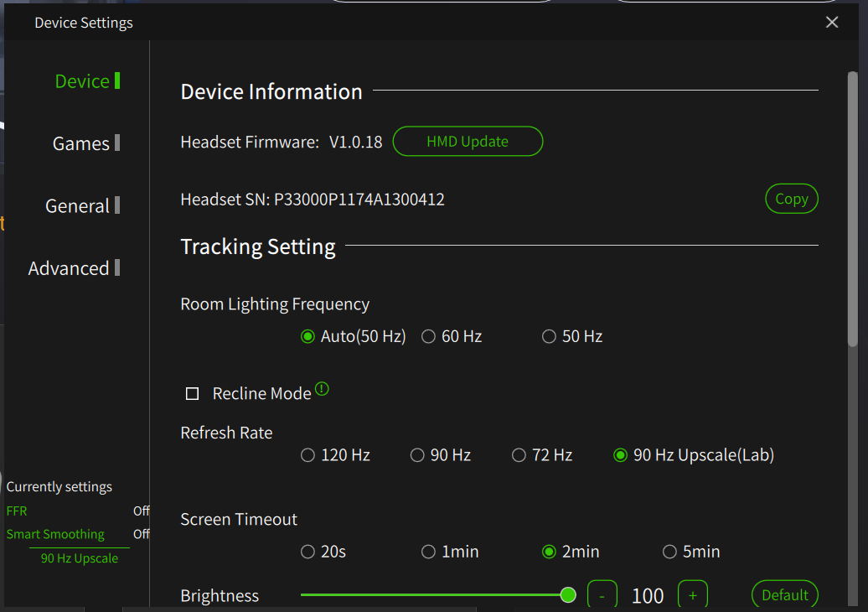868x612 pixels.
Task: Select 120 Hz refresh rate
Action: click(x=308, y=455)
